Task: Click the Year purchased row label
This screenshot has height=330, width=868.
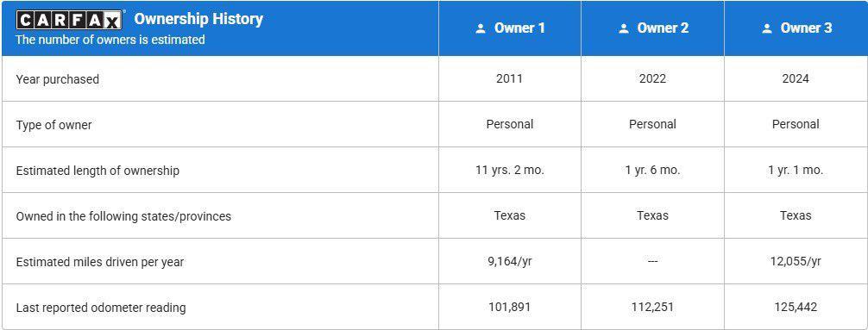Action: coord(58,79)
